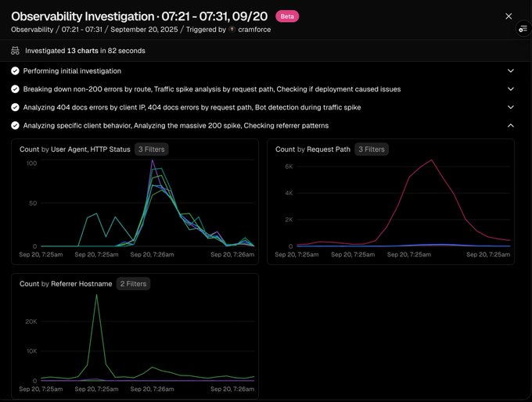Click the Count by Referrer Hostname title
Viewport: 532px width, 402px height.
click(66, 284)
